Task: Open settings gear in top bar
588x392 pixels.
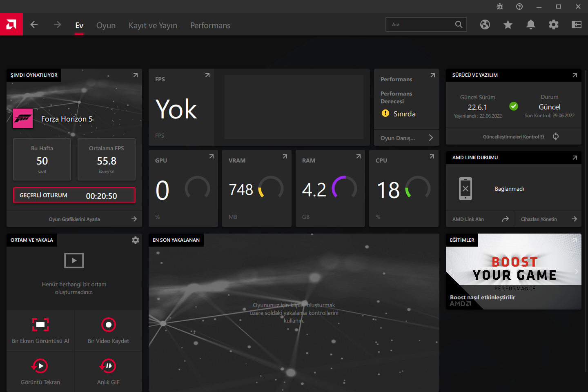Action: [x=554, y=24]
